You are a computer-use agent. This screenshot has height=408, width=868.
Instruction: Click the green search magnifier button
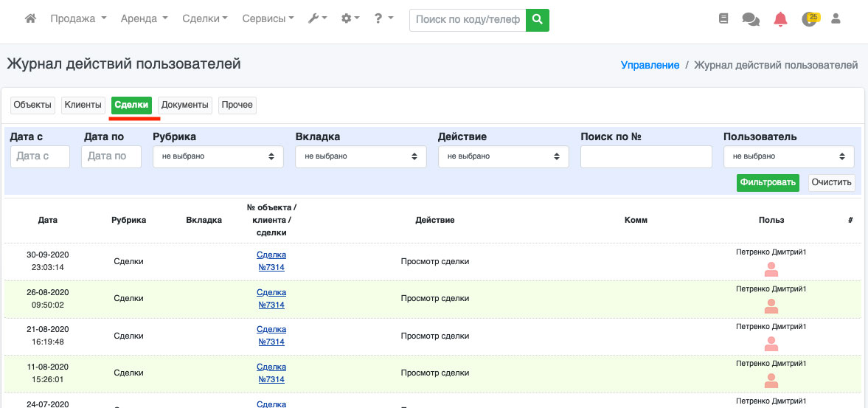click(538, 20)
